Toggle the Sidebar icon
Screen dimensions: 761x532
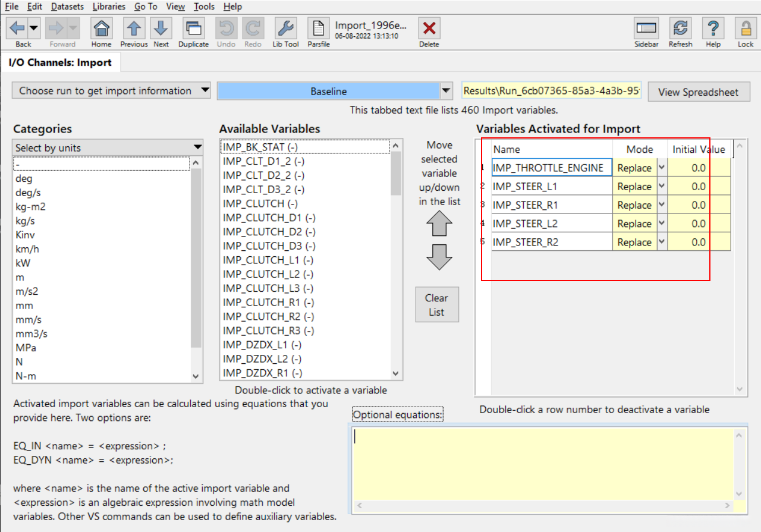click(646, 29)
